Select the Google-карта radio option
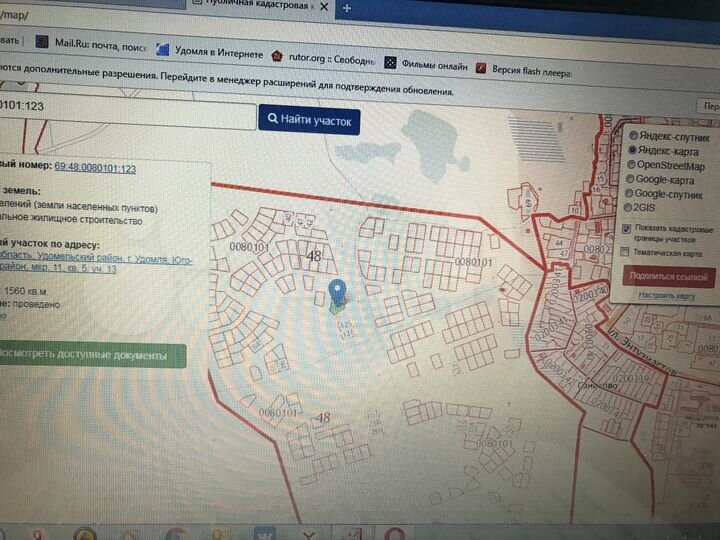This screenshot has height=540, width=720. (x=631, y=179)
